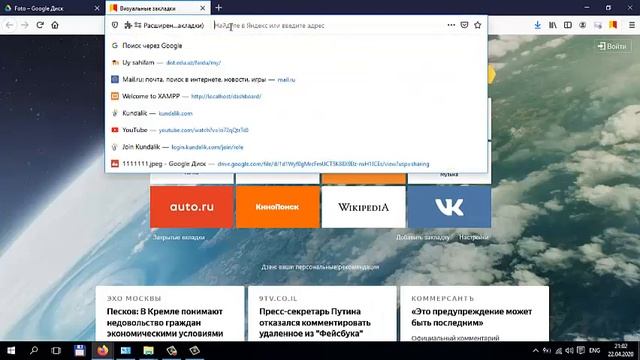Bookmark this page with the star
The width and height of the screenshot is (640, 360).
point(478,25)
